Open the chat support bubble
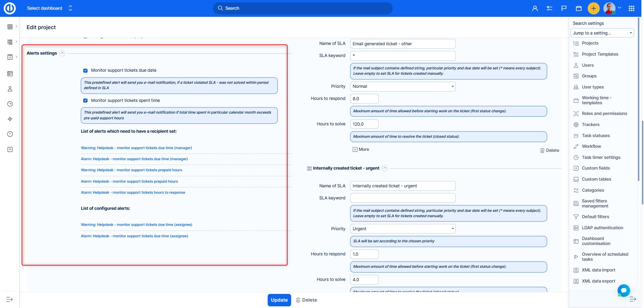 click(624, 290)
